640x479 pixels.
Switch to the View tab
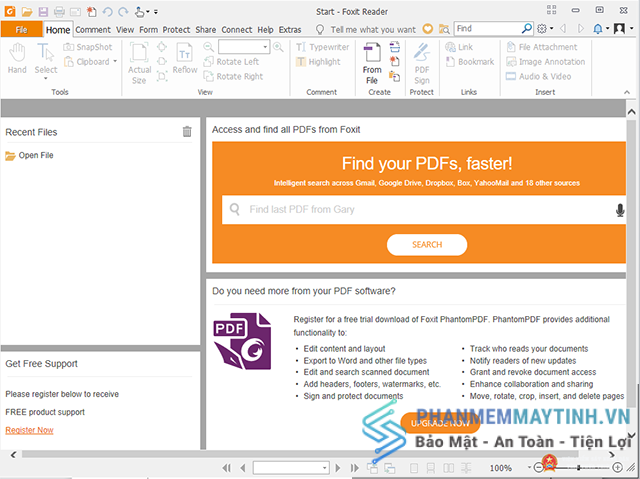(x=125, y=29)
